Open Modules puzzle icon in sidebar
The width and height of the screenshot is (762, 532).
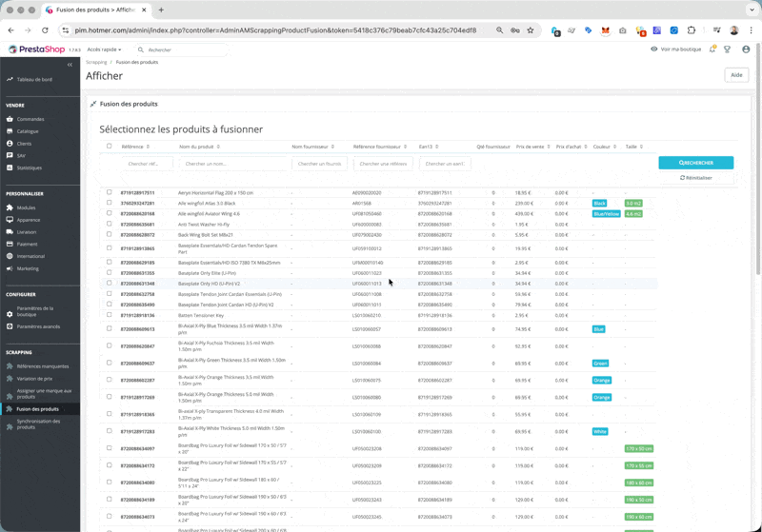10,207
